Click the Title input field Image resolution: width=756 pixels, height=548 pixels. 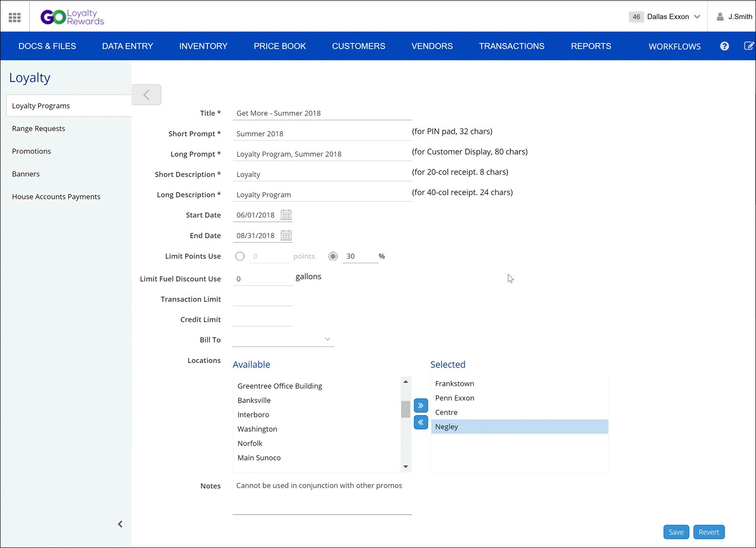322,113
